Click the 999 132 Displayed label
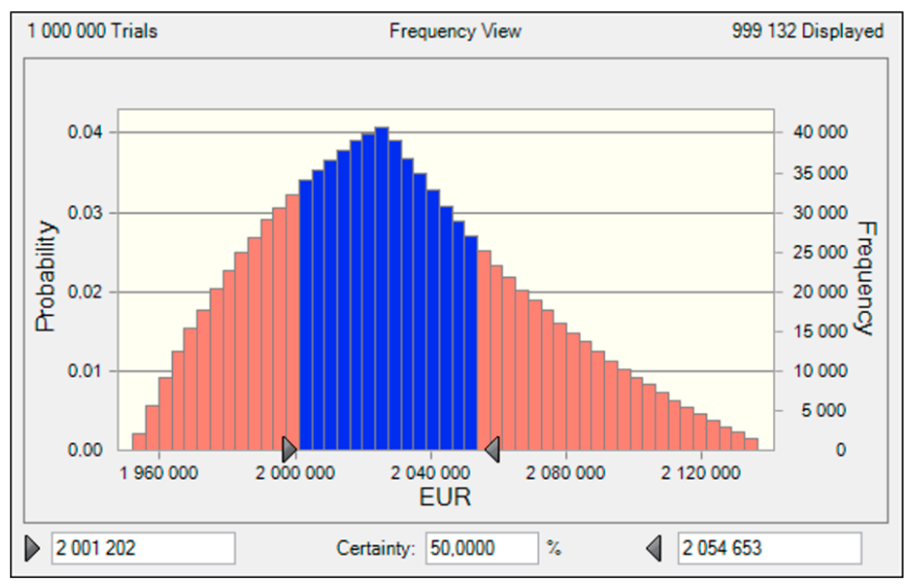Screen dimensions: 915x588 click(808, 31)
